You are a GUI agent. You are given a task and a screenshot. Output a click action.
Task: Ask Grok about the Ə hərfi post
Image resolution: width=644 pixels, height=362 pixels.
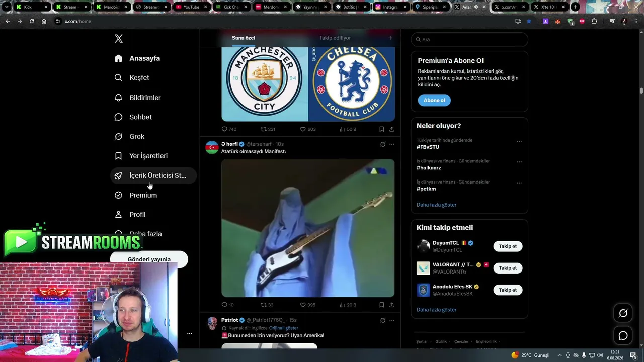coord(383,144)
